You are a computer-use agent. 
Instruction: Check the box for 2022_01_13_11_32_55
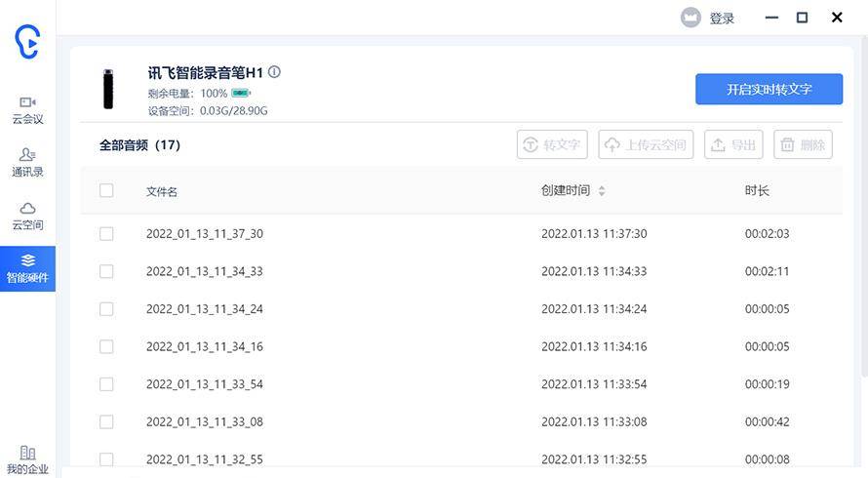106,459
